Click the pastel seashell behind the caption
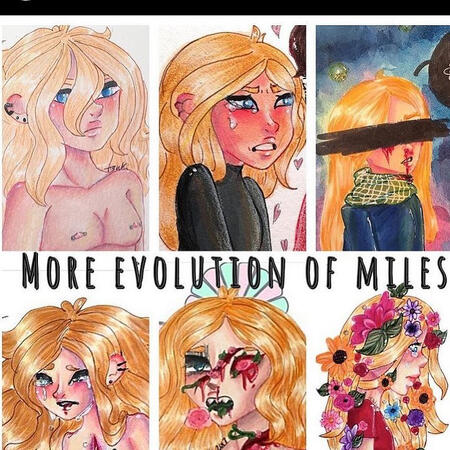The image size is (450, 450). point(237,283)
